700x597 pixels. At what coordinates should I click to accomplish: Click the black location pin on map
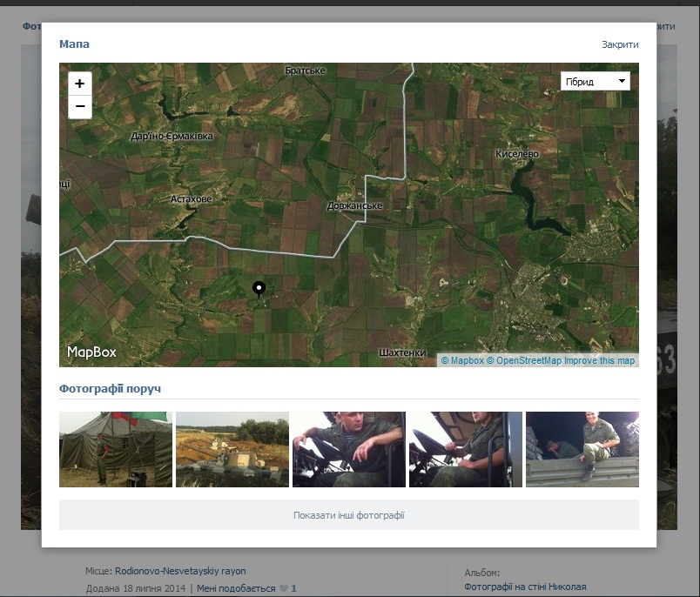tap(259, 290)
